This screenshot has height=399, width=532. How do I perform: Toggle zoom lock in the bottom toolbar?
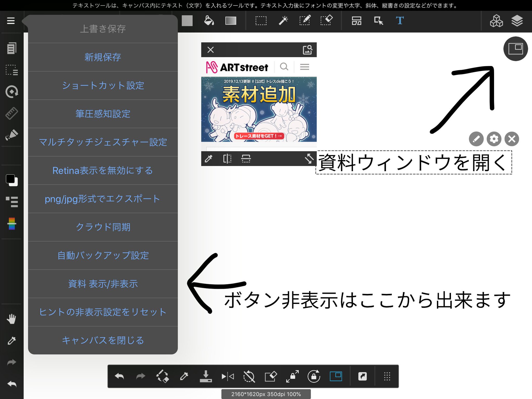292,376
